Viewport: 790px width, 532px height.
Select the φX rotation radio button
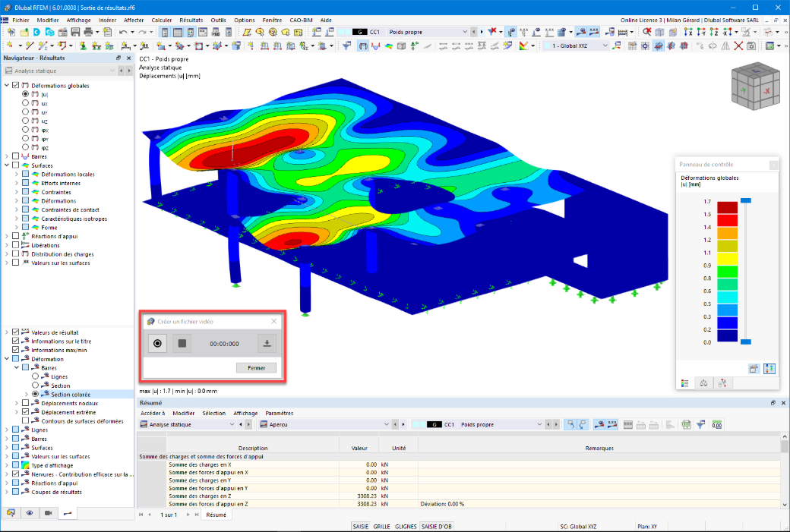click(x=25, y=130)
